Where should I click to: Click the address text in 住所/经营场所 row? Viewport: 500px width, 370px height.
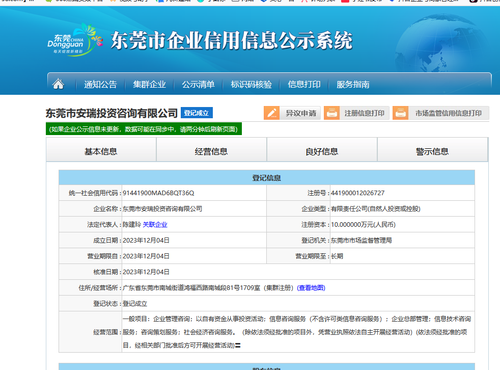point(208,288)
